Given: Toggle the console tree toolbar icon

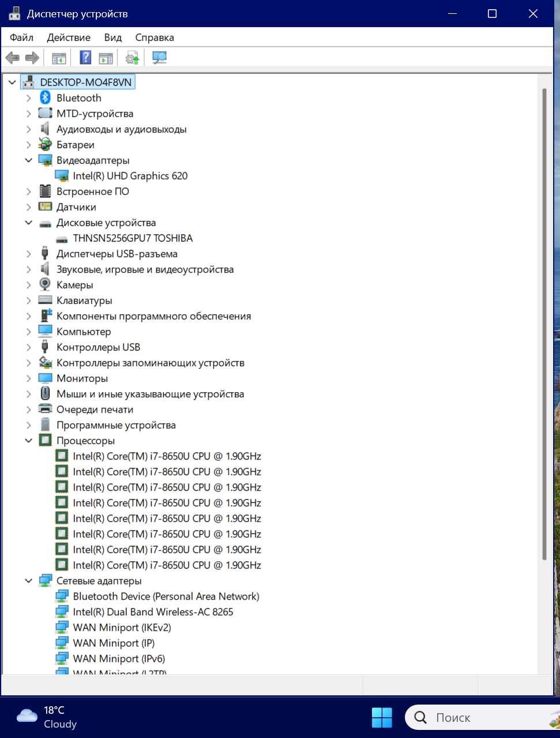Looking at the screenshot, I should [x=59, y=58].
